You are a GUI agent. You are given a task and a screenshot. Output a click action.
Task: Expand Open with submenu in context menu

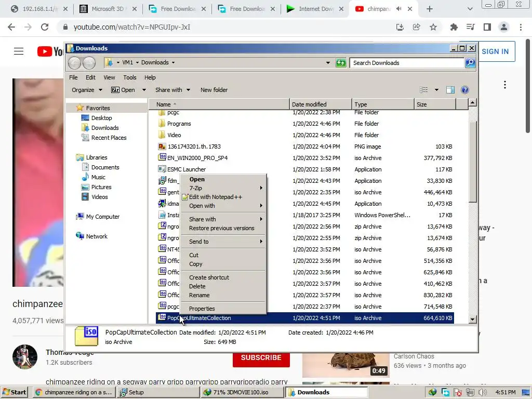pos(223,206)
